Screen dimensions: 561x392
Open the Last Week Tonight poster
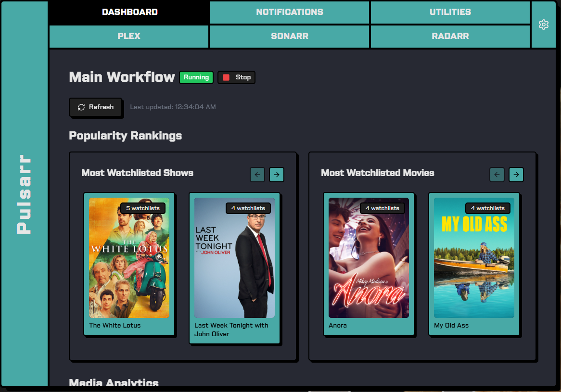tap(234, 258)
